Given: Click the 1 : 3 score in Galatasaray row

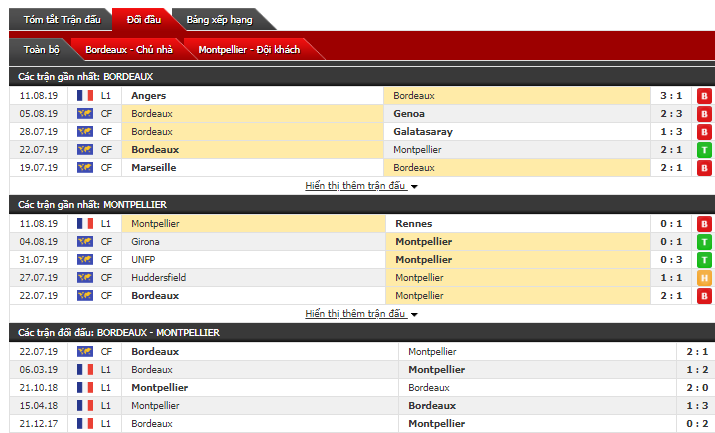Looking at the screenshot, I should [x=671, y=132].
